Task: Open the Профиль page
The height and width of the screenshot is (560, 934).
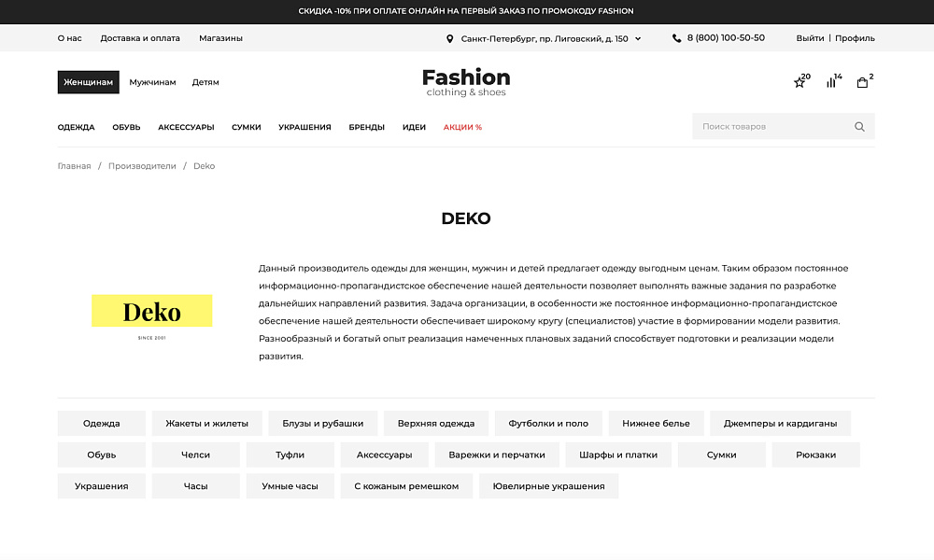Action: [855, 38]
